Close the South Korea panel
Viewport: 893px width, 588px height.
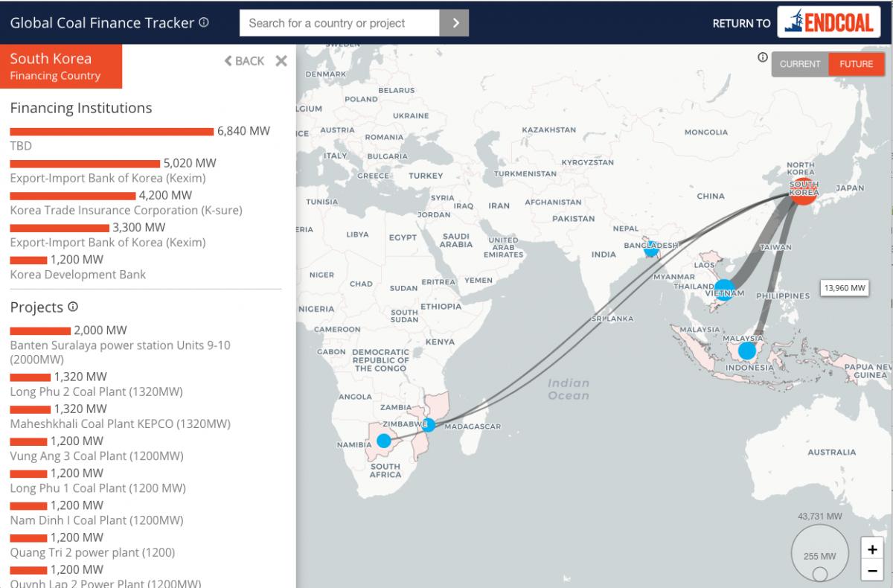(281, 61)
